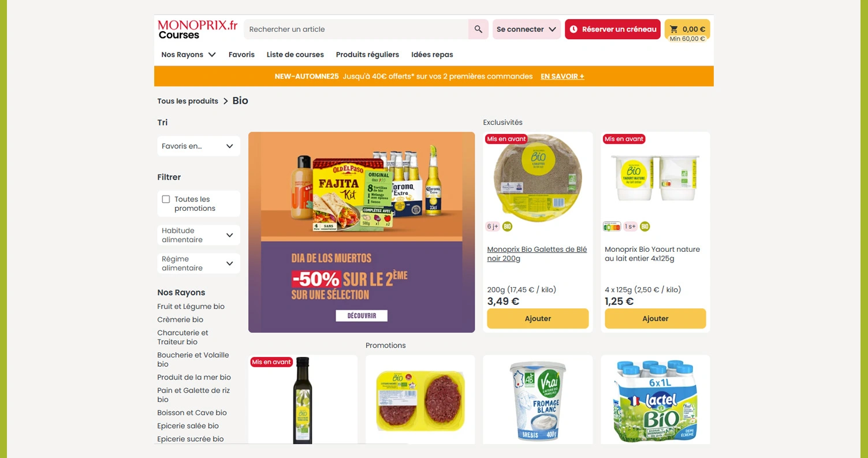Click the magnifying glass search icon
The width and height of the screenshot is (868, 458).
point(478,29)
